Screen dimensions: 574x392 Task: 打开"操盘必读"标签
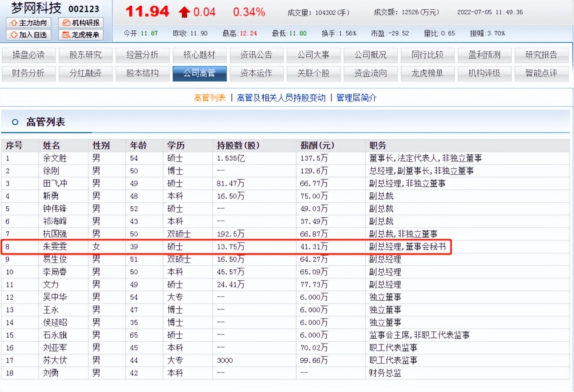tap(28, 55)
